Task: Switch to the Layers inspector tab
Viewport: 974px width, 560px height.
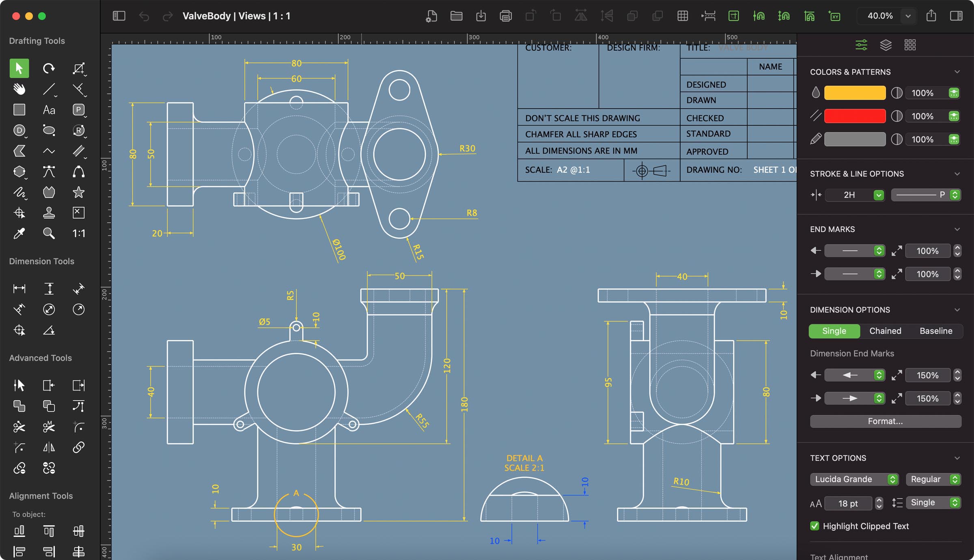Action: coord(886,45)
